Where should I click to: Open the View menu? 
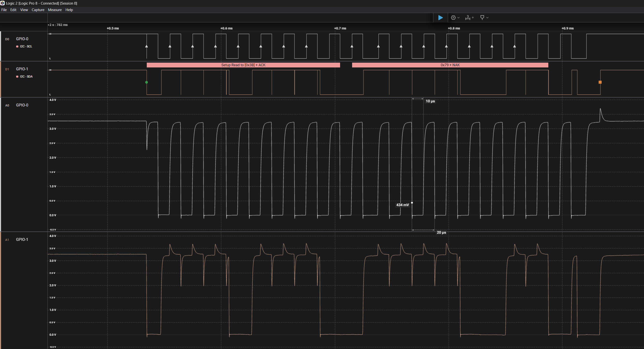pos(24,10)
